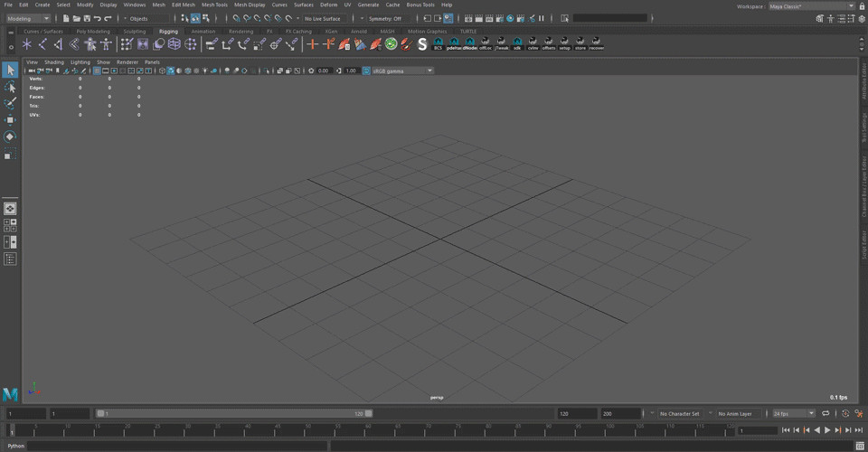Toggle Auto Keyframe button
This screenshot has height=452, width=868.
(845, 413)
